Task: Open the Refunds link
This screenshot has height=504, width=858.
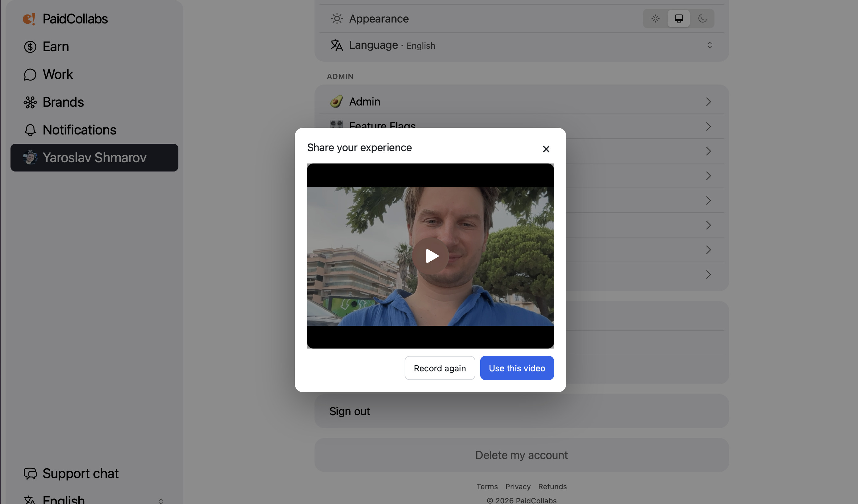Action: (552, 487)
